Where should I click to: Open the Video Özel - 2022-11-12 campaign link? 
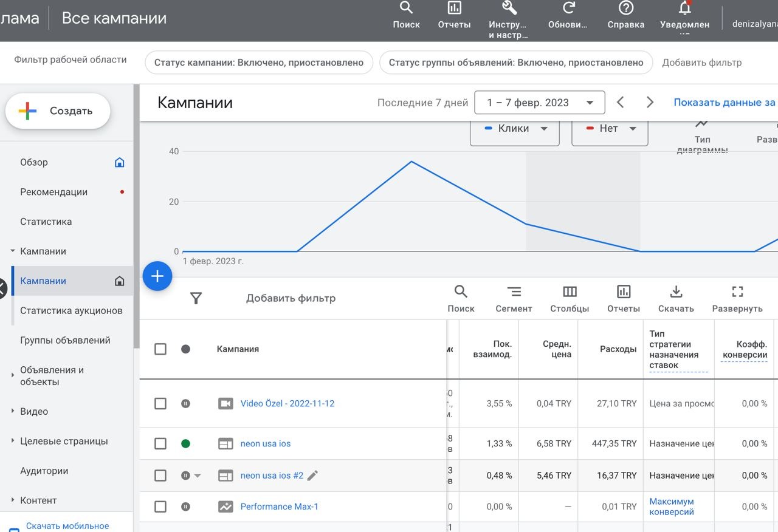click(287, 404)
